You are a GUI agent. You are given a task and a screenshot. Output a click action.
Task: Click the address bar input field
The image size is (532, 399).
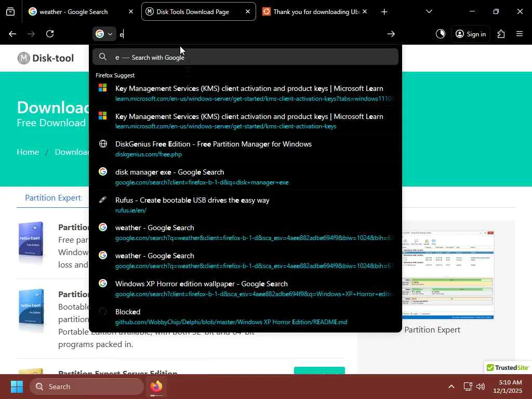pos(251,34)
